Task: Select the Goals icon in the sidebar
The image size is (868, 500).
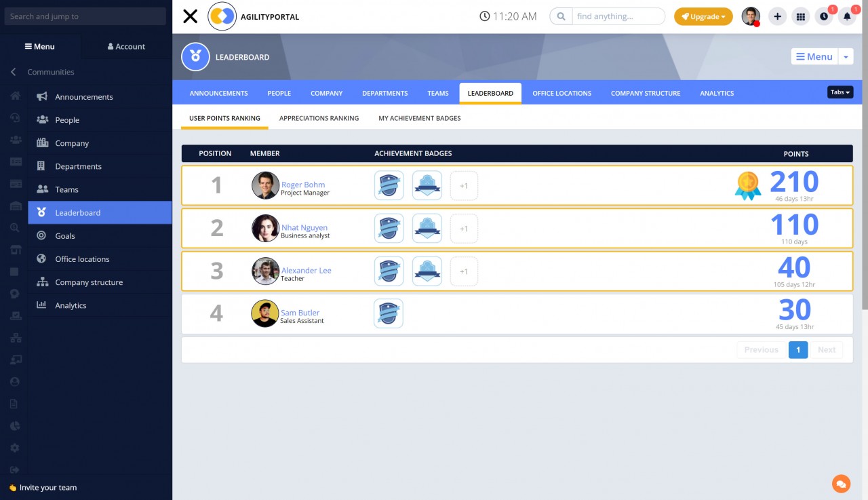Action: [42, 235]
